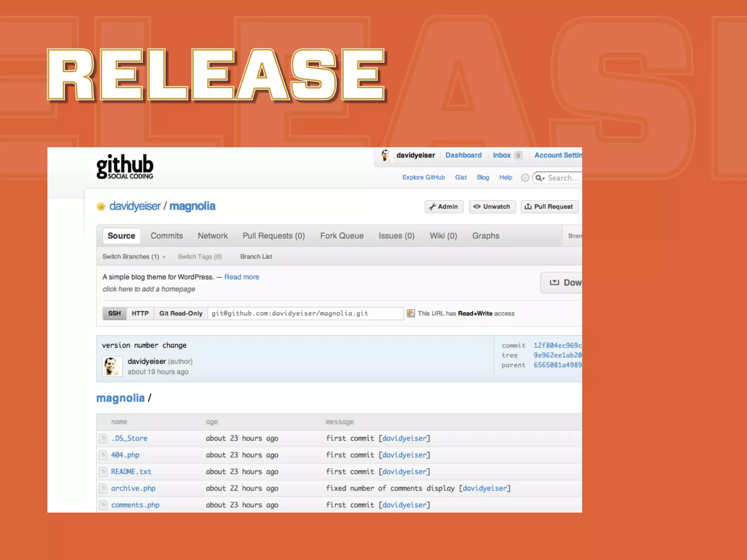Open the Branch List link
Image resolution: width=747 pixels, height=560 pixels.
(x=256, y=257)
